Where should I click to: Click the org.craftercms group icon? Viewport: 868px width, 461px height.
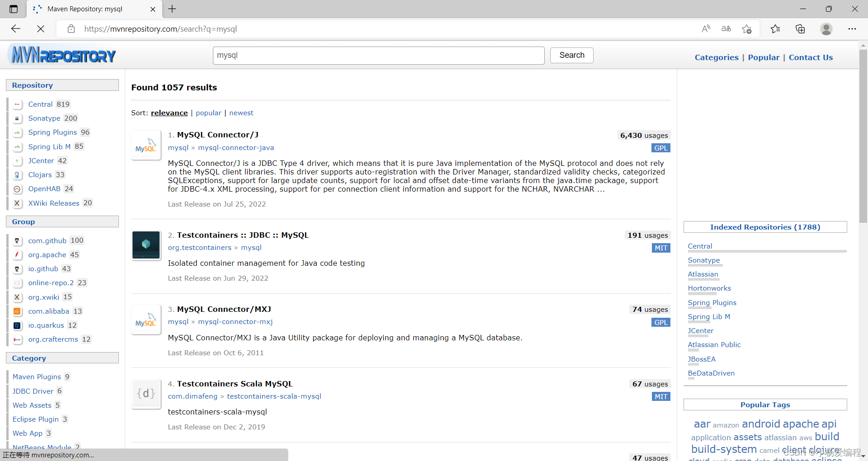[x=17, y=339]
